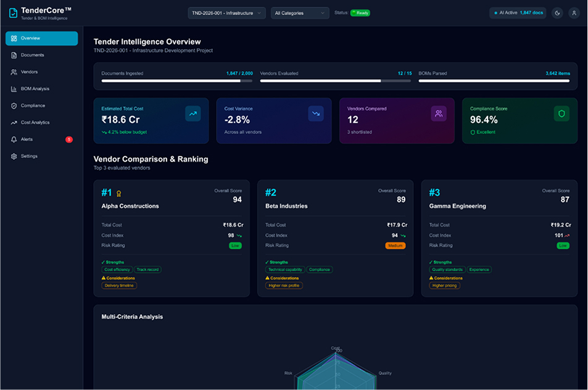Click the shield icon on Compliance Score card
The height and width of the screenshot is (390, 588).
point(560,112)
